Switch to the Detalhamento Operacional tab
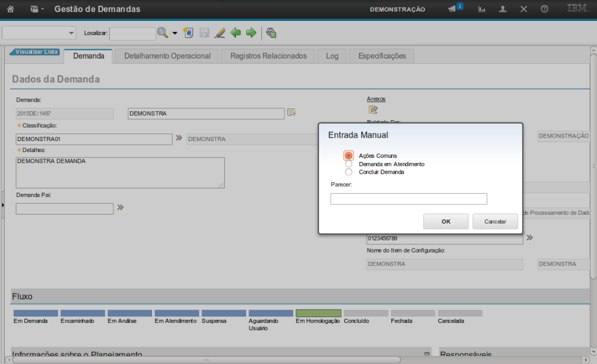The width and height of the screenshot is (597, 364). point(167,56)
